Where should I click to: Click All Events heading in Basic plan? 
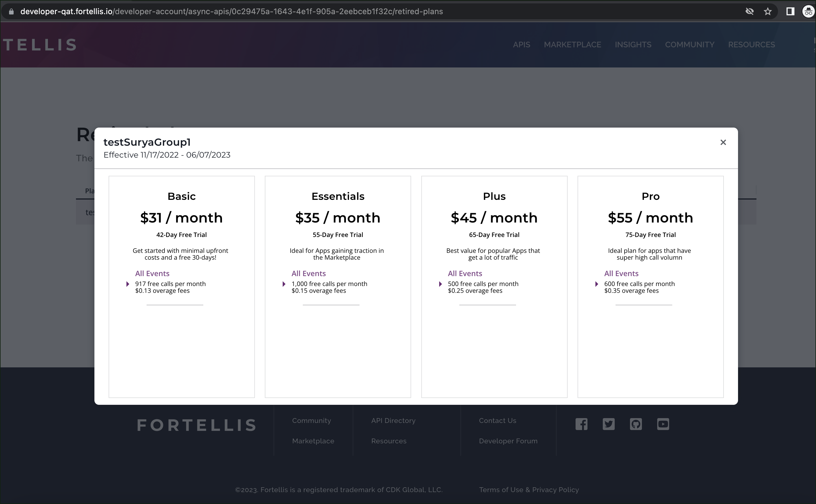click(152, 273)
